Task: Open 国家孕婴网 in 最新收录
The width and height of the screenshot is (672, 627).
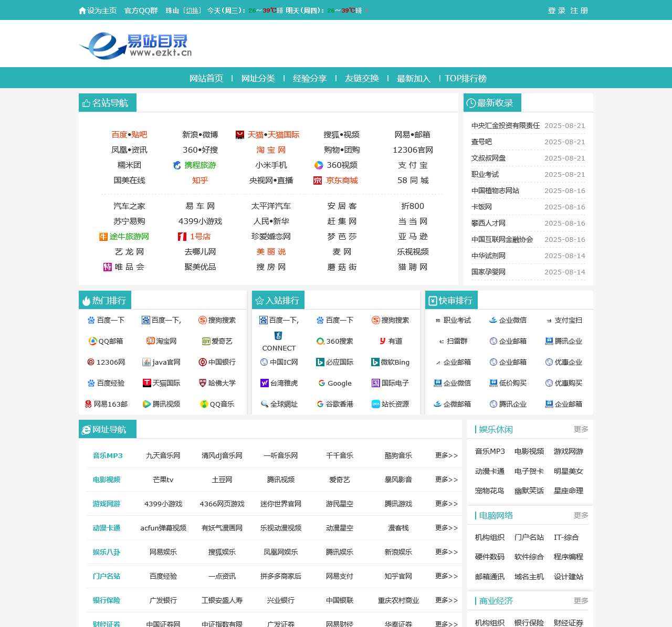Action: (488, 272)
